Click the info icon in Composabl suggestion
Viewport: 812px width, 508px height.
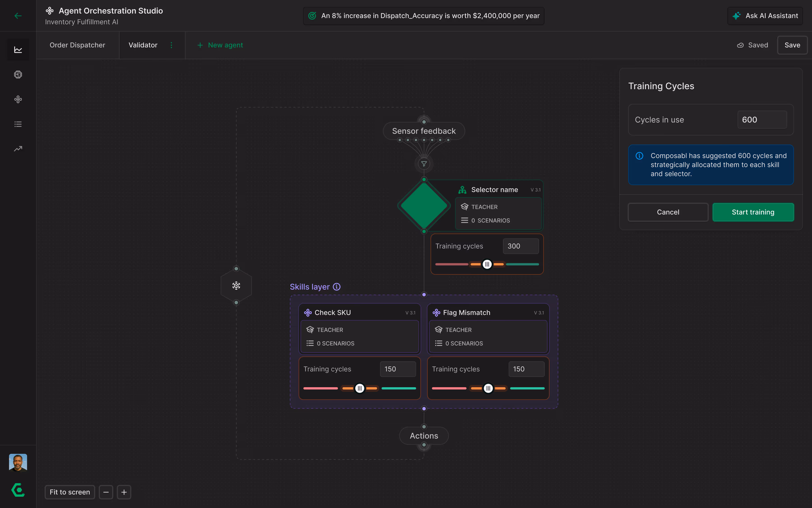click(x=639, y=156)
